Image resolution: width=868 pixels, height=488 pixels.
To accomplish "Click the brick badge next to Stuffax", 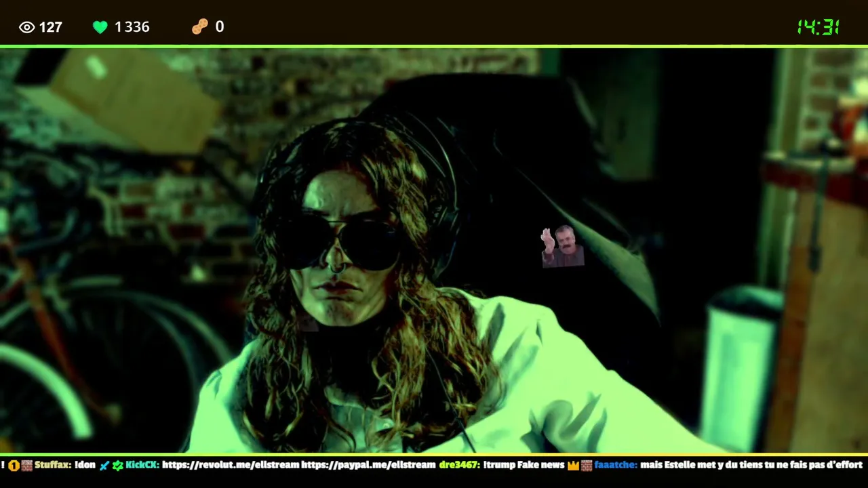I will [x=26, y=466].
